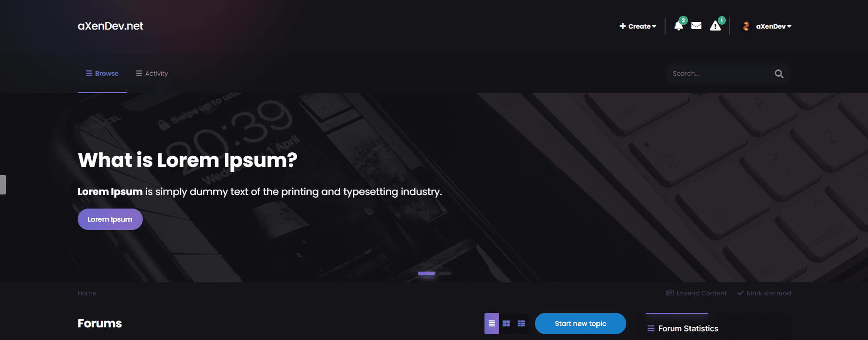Click the aXenDev user avatar
This screenshot has width=868, height=340.
pyautogui.click(x=746, y=26)
